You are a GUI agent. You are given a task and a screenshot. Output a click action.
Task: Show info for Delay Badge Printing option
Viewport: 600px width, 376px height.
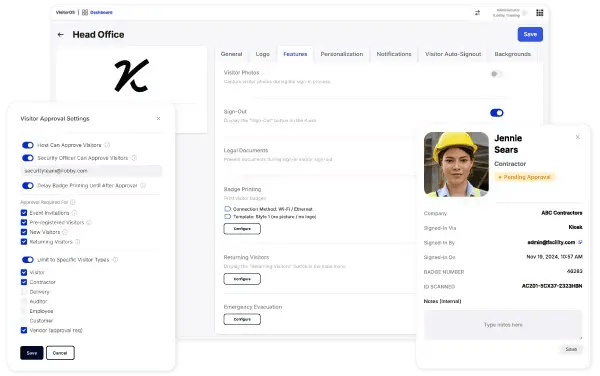tap(143, 186)
